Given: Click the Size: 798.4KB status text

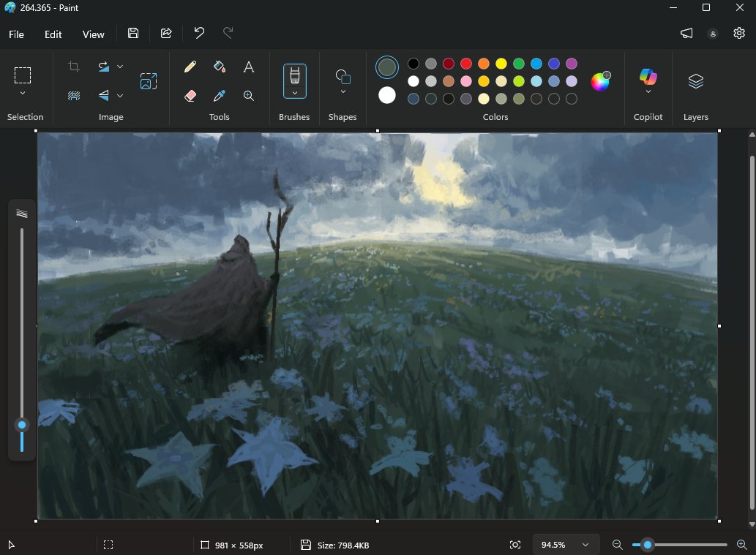Looking at the screenshot, I should click(x=343, y=545).
